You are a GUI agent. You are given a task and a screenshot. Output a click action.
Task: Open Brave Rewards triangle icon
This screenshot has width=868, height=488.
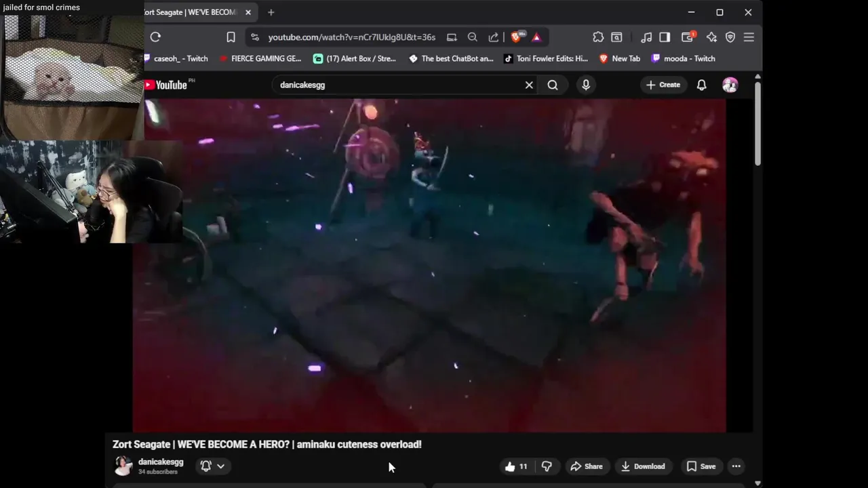click(536, 37)
